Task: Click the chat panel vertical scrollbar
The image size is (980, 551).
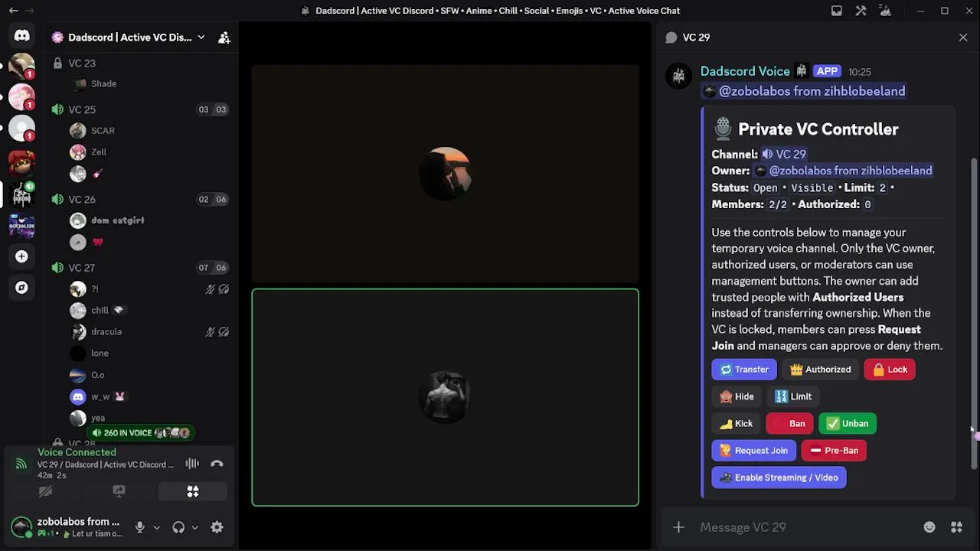Action: [974, 314]
